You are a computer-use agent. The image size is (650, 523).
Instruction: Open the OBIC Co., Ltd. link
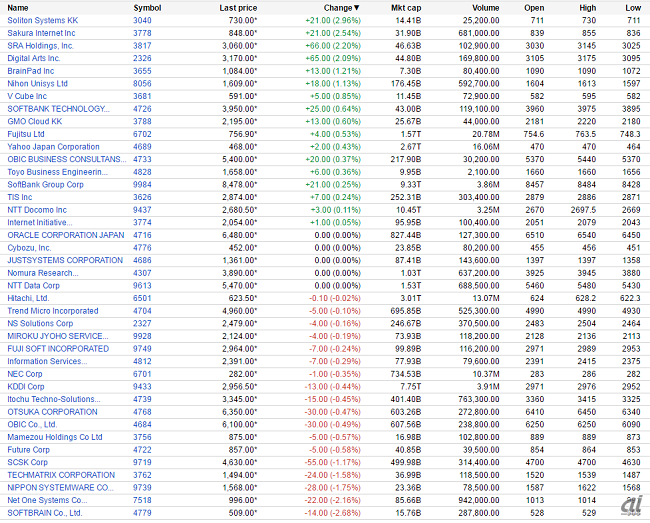32,425
